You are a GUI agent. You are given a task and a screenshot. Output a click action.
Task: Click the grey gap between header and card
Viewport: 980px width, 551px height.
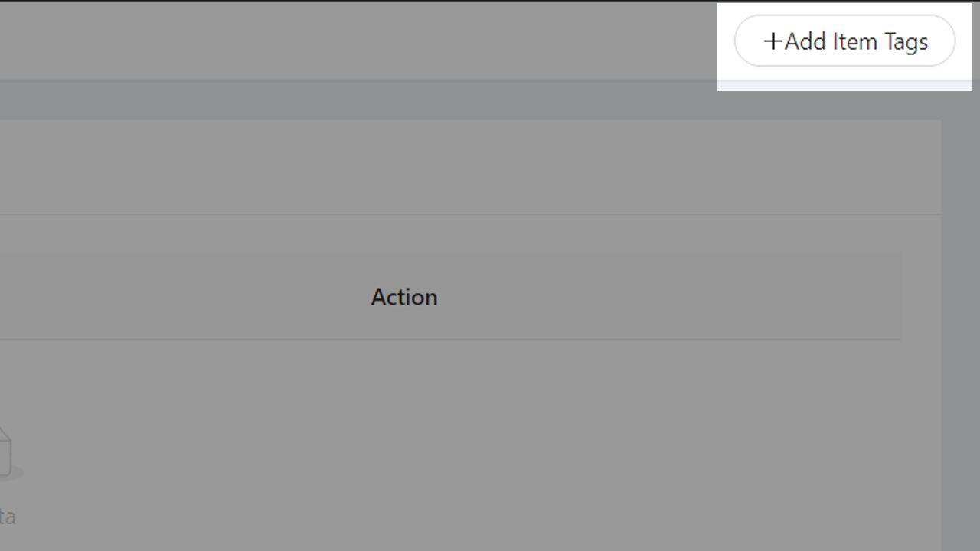point(358,100)
